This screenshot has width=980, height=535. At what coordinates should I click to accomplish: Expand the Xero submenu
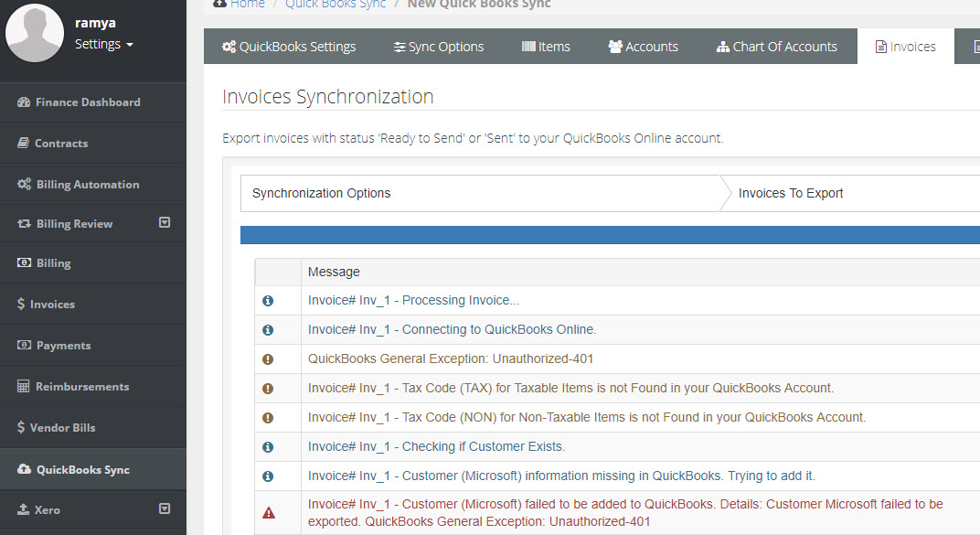165,508
